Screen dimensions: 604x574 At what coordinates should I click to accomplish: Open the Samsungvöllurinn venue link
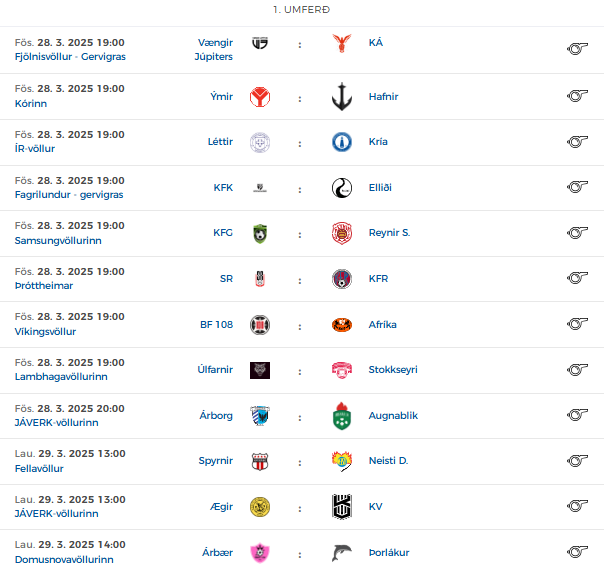coord(58,240)
